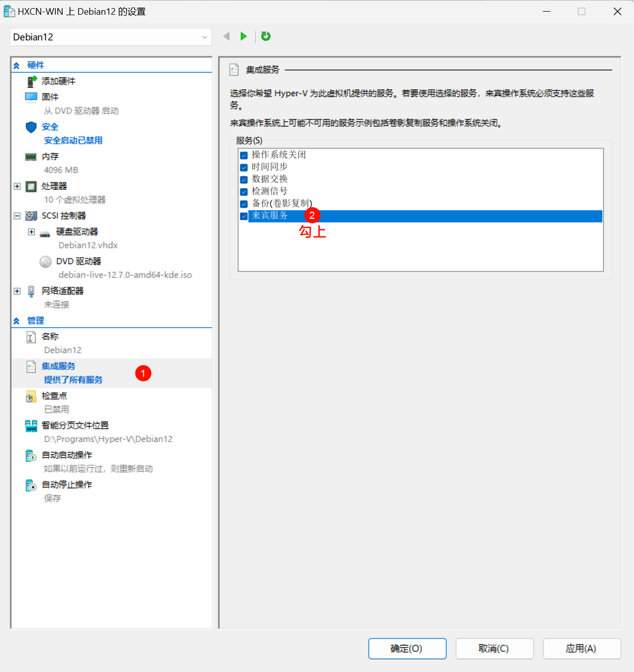Click the DVD 驱动器 disc icon
634x672 pixels.
(46, 261)
